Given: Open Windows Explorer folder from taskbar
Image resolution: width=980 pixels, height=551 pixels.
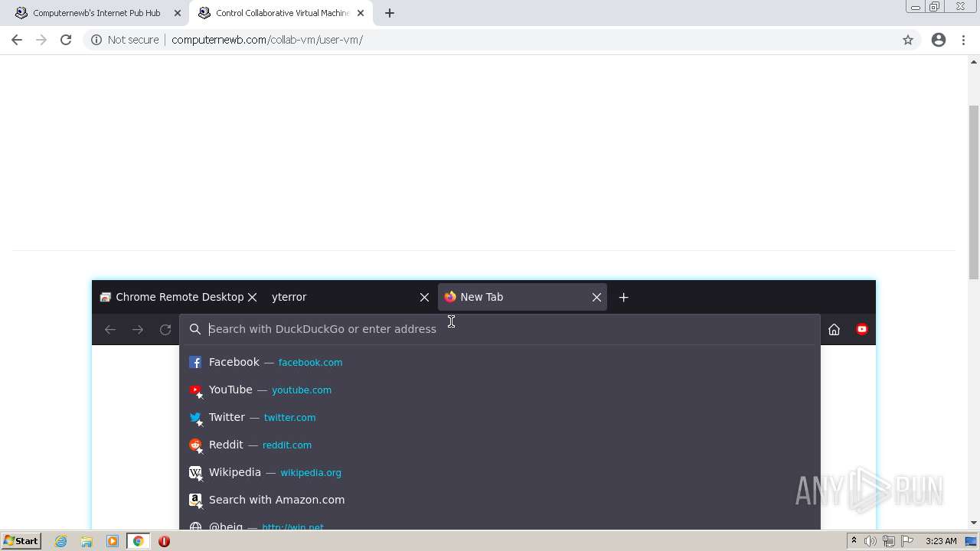Looking at the screenshot, I should tap(87, 541).
